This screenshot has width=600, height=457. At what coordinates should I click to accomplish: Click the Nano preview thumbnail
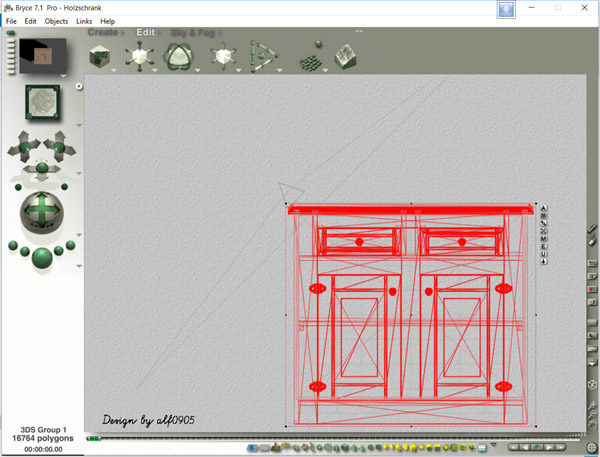[43, 56]
